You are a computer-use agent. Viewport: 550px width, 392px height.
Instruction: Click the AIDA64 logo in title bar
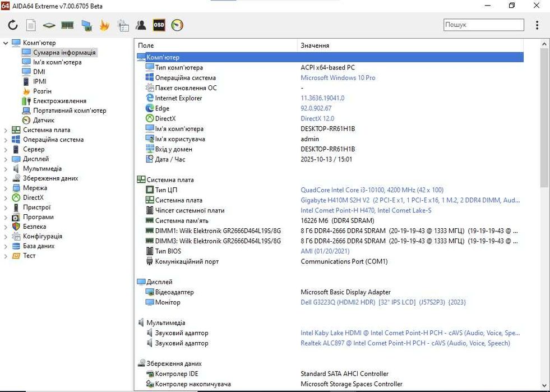[x=5, y=6]
